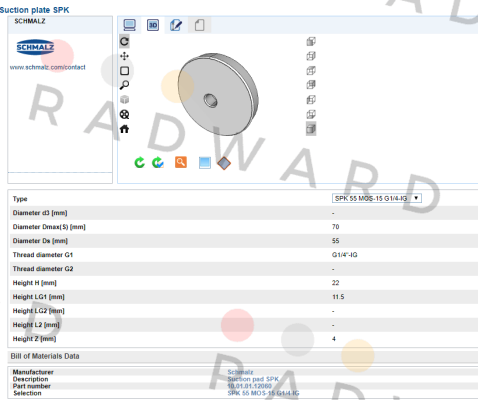Select the Diameter Ds value 55

(335, 241)
